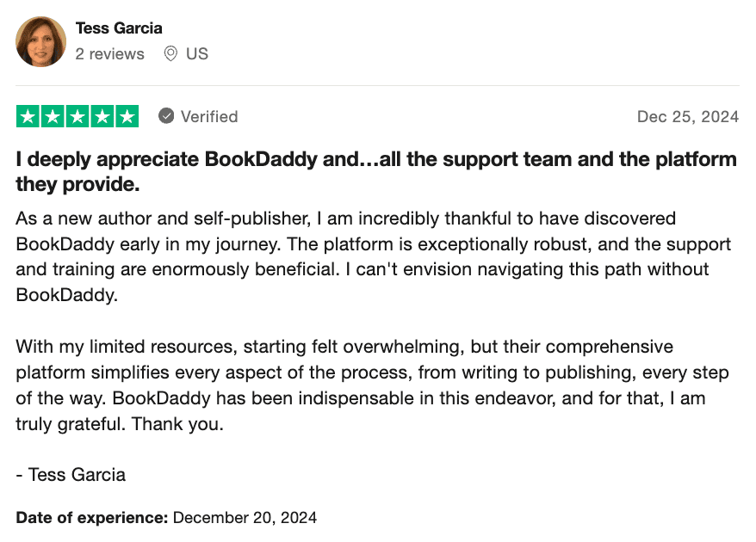Screen dimensions: 756x542
Task: Click the first green rating star
Action: click(28, 116)
